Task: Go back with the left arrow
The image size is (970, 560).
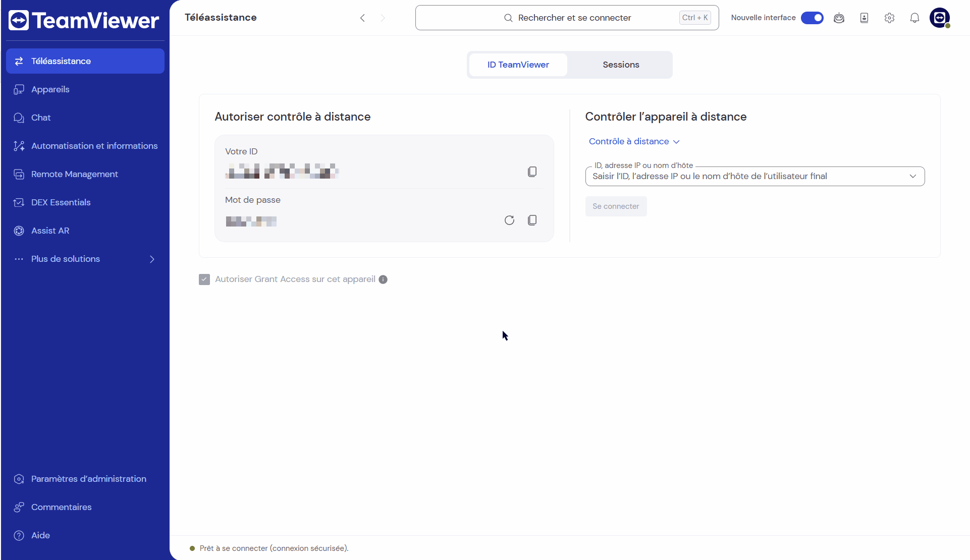Action: coord(362,18)
